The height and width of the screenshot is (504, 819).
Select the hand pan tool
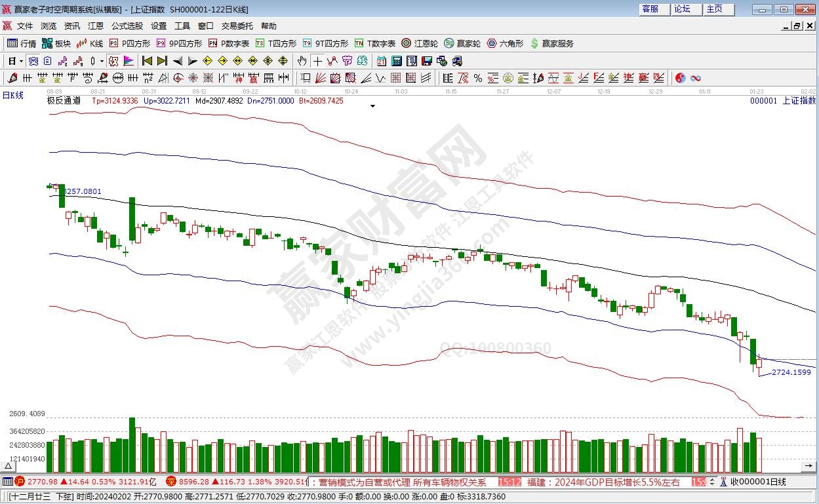302,61
